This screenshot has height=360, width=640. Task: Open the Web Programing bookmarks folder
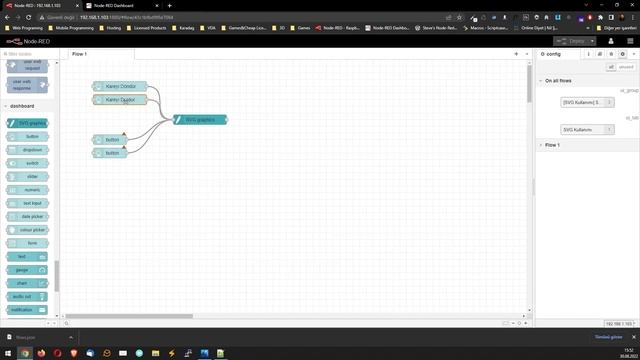pos(24,28)
